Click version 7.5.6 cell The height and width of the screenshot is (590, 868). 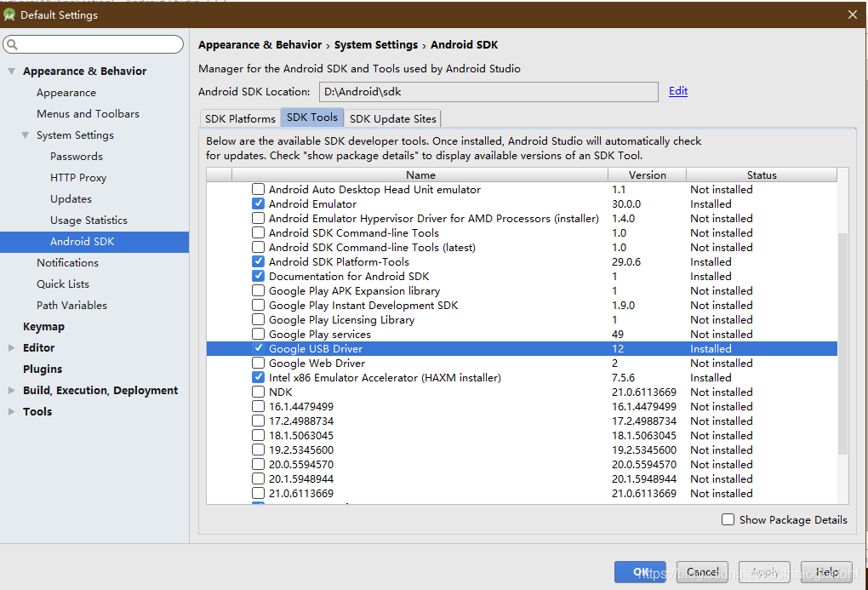[623, 377]
